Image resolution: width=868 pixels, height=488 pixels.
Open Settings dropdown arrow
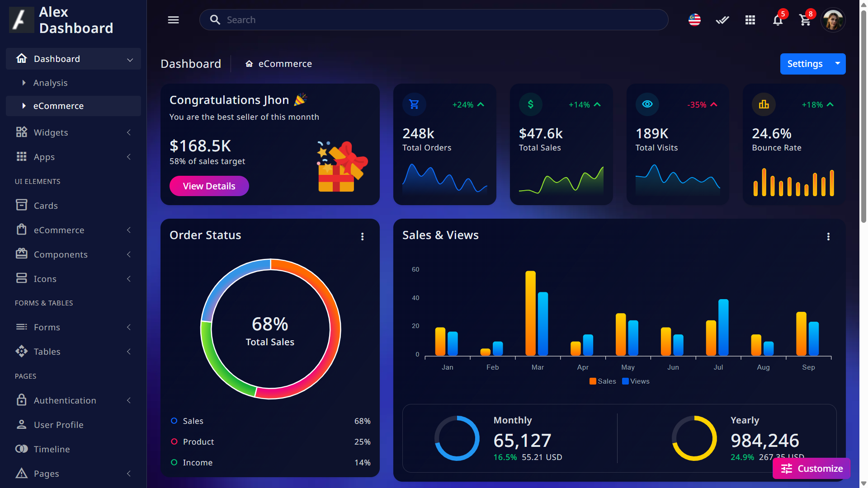[x=838, y=64]
